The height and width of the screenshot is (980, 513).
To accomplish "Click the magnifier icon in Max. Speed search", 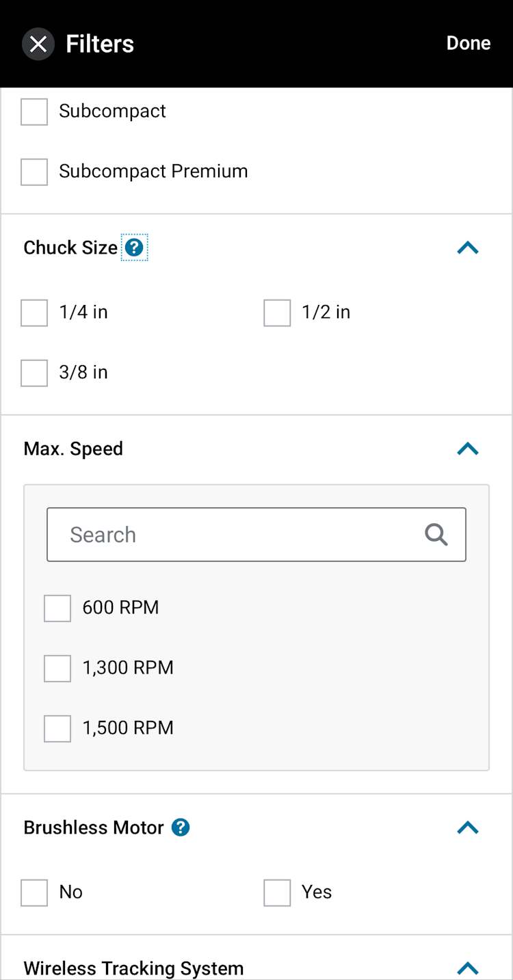I will pyautogui.click(x=436, y=535).
